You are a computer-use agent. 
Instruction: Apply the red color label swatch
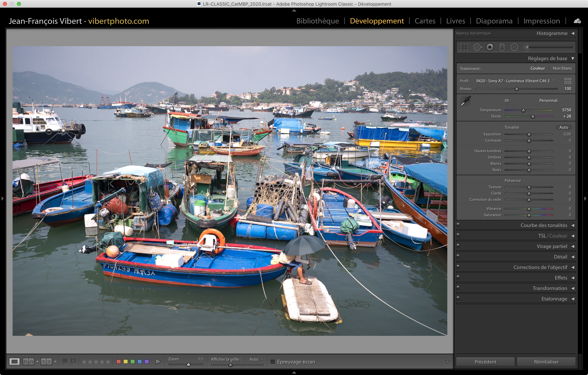[x=119, y=362]
